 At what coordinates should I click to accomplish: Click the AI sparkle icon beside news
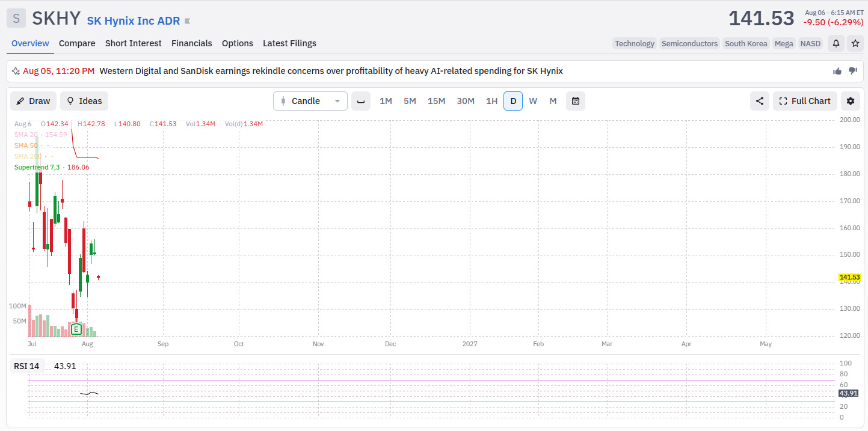[16, 71]
